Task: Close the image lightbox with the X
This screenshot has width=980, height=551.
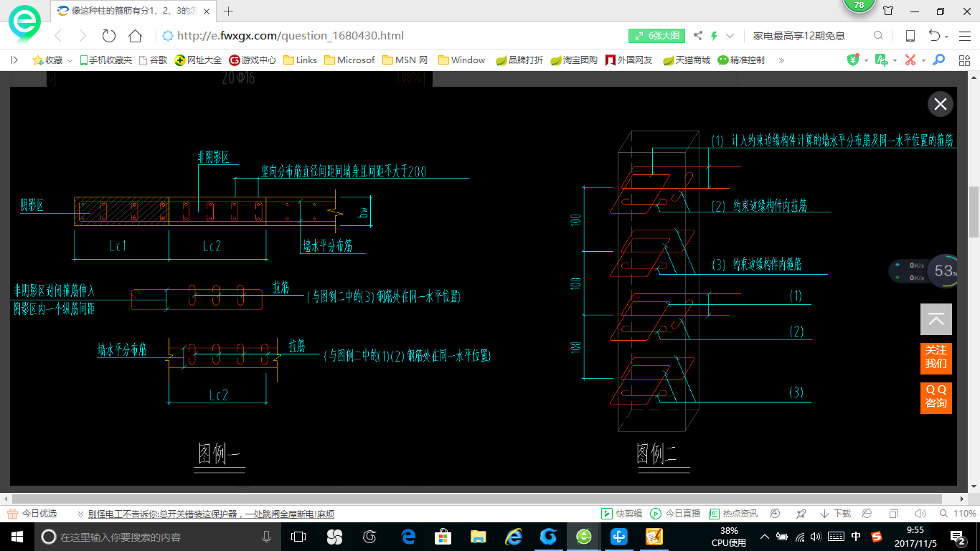Action: [940, 105]
